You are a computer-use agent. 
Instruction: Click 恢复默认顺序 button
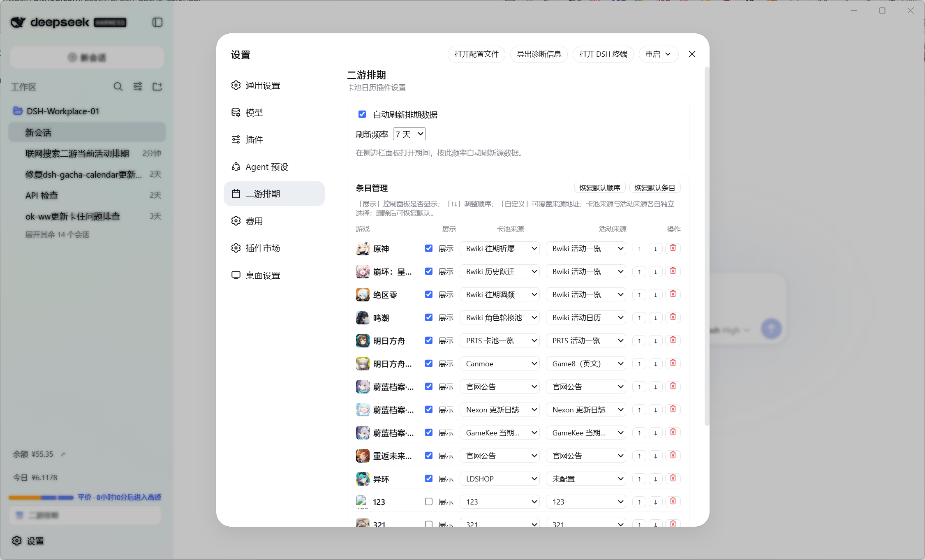(x=600, y=188)
